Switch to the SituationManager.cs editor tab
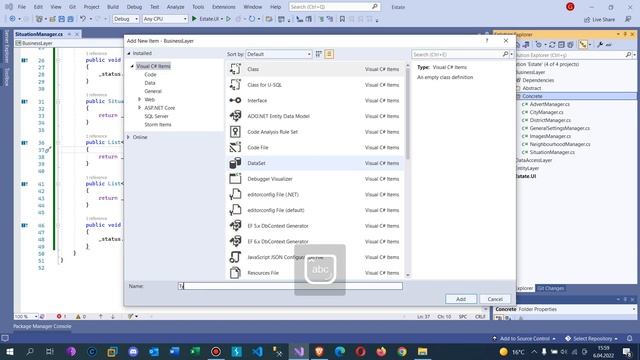Viewport: 640px width, 360px height. pos(39,34)
